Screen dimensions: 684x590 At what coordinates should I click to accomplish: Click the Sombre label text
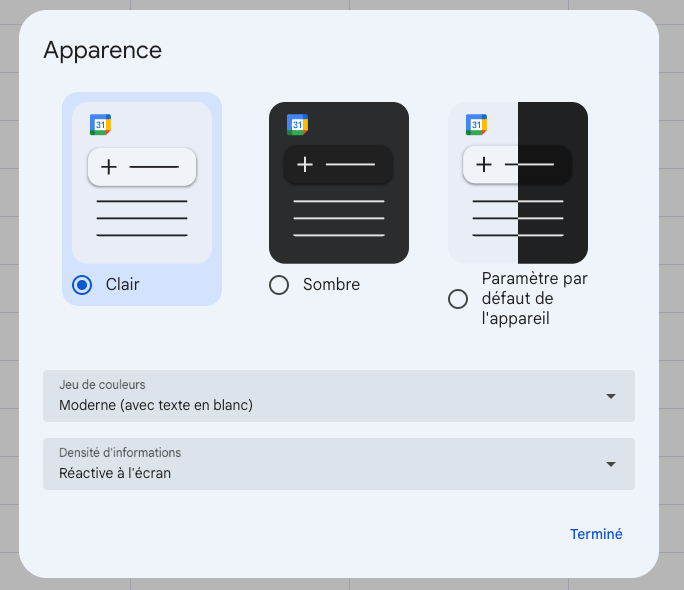coord(332,285)
